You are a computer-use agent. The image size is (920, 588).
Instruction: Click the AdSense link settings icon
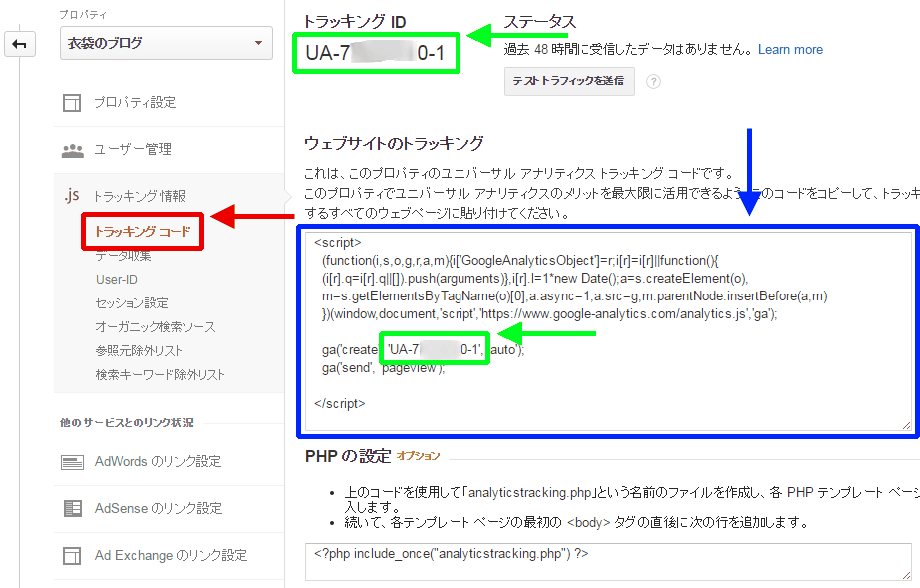(73, 508)
